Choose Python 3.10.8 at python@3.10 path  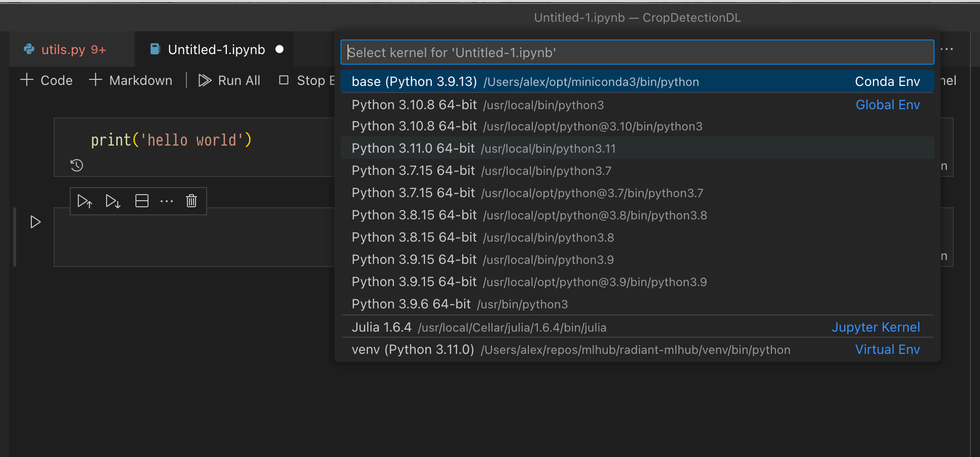(x=637, y=126)
